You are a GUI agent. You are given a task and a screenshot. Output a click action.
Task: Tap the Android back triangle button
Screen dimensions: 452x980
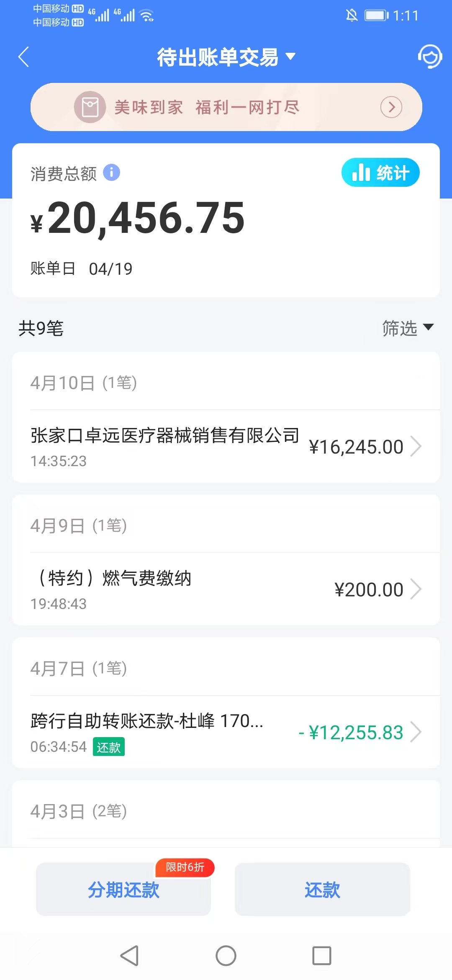[x=130, y=956]
